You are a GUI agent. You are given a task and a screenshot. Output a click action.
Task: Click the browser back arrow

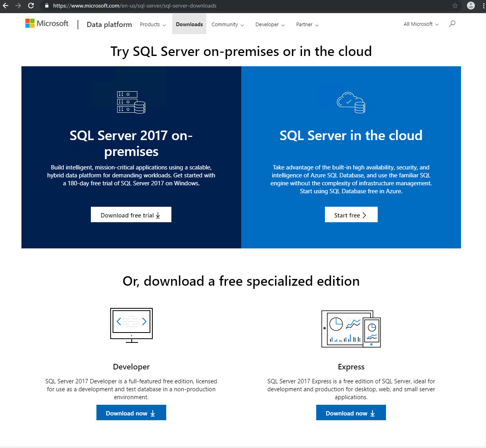click(6, 6)
